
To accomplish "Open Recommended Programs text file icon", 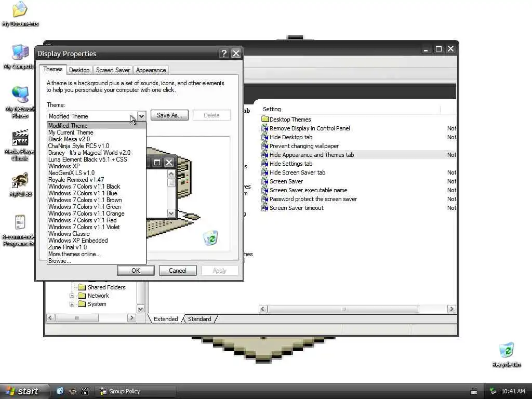I will 20,222.
